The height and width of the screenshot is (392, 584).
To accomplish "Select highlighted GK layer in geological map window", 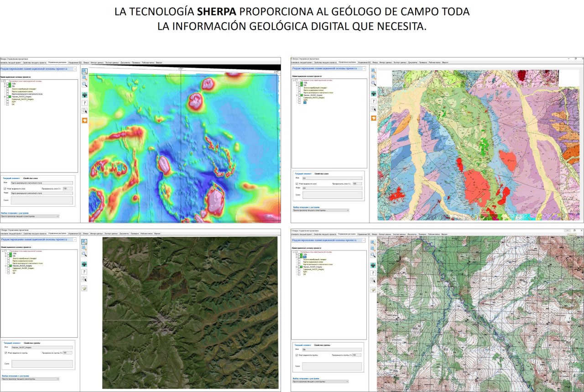I will pyautogui.click(x=304, y=102).
